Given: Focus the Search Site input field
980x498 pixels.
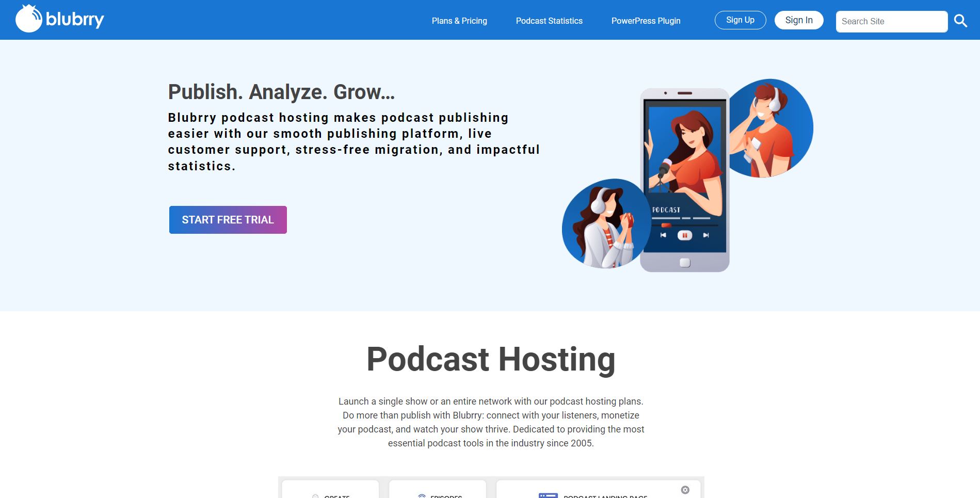Looking at the screenshot, I should 892,21.
